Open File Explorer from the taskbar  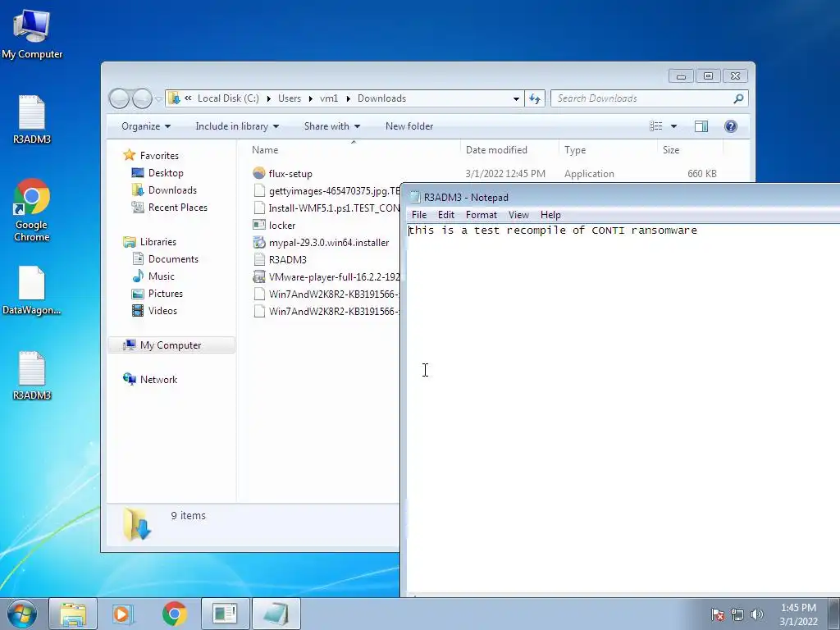(73, 614)
